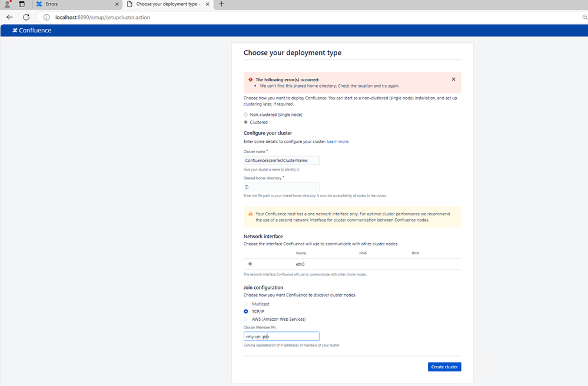The image size is (588, 386).
Task: Select the Choose your deployment type tab
Action: (x=168, y=4)
